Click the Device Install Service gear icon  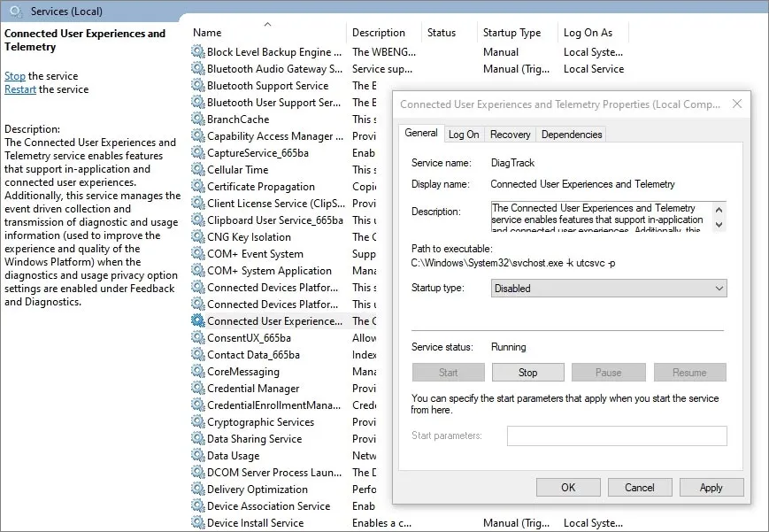click(196, 522)
